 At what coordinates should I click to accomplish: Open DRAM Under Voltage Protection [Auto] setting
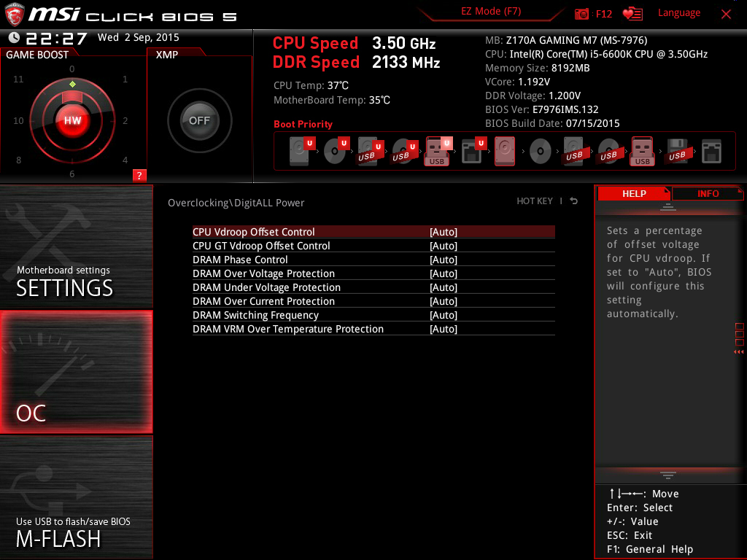click(373, 287)
